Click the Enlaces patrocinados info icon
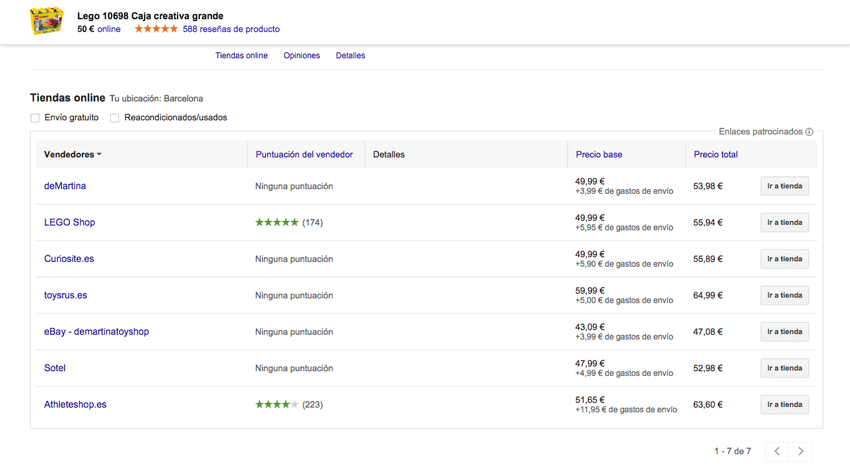The height and width of the screenshot is (468, 850). [809, 132]
